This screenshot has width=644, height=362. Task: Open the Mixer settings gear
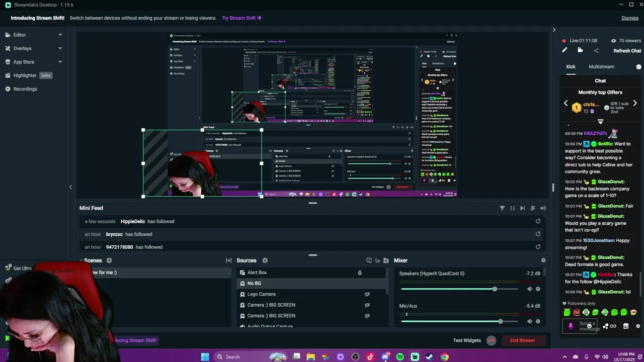(543, 260)
